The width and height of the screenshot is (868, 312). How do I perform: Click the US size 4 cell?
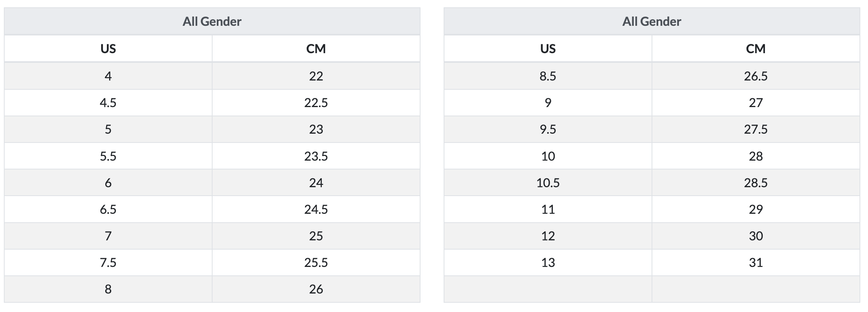pos(108,76)
